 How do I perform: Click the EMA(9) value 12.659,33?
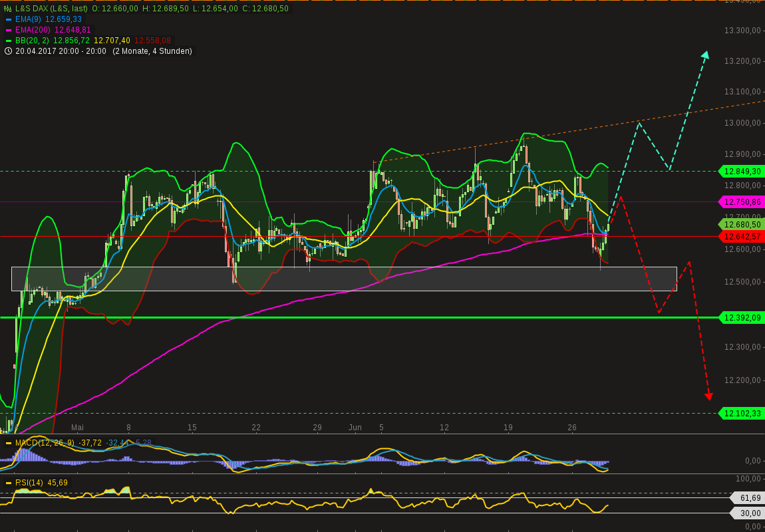[x=63, y=19]
